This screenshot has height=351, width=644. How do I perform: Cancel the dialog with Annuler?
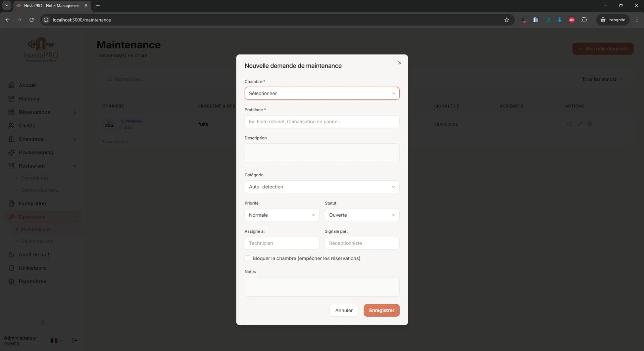[343, 310]
